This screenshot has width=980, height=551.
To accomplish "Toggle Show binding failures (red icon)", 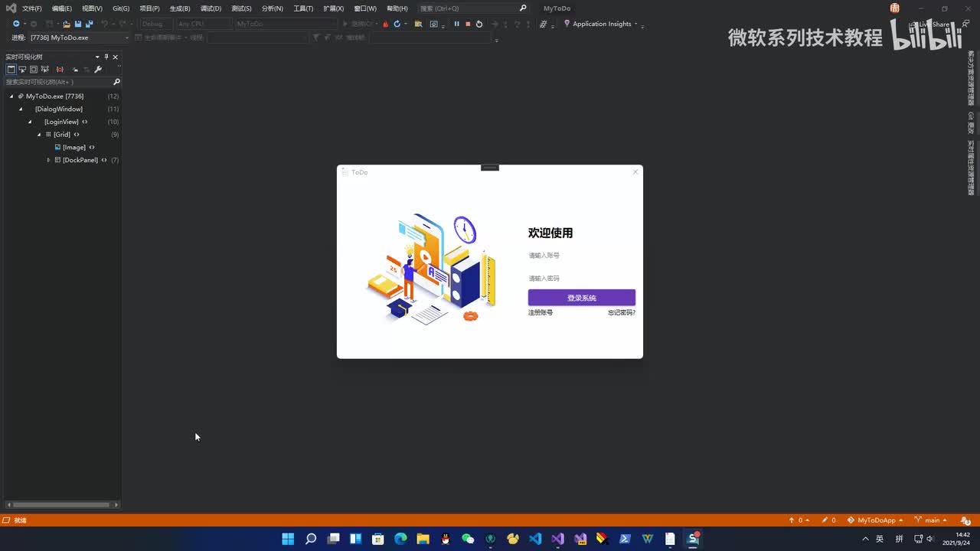I will [60, 69].
